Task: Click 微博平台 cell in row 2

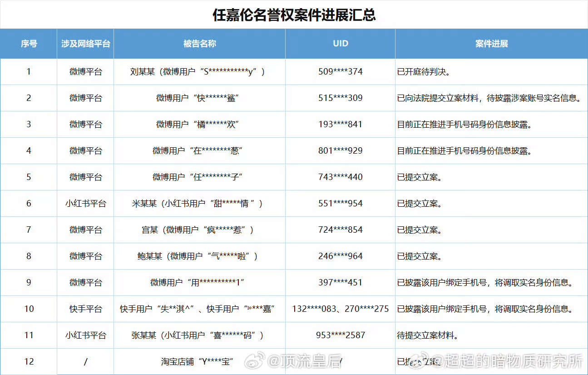Action: (x=84, y=98)
